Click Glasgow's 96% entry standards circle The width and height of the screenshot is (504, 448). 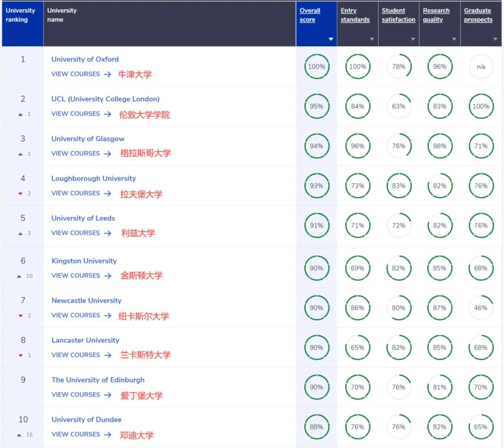358,146
